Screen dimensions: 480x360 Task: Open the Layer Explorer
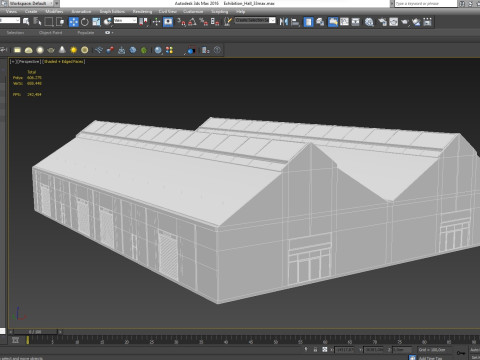click(320, 22)
